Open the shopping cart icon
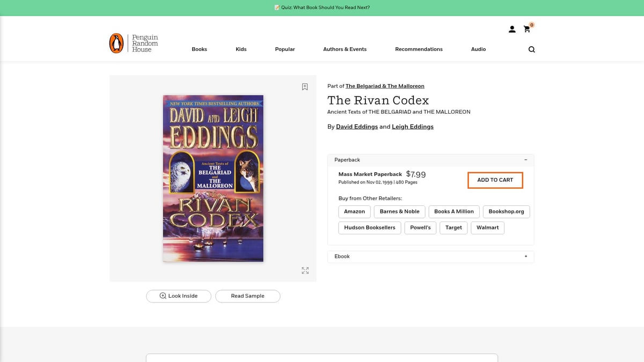This screenshot has width=644, height=362. (x=527, y=29)
